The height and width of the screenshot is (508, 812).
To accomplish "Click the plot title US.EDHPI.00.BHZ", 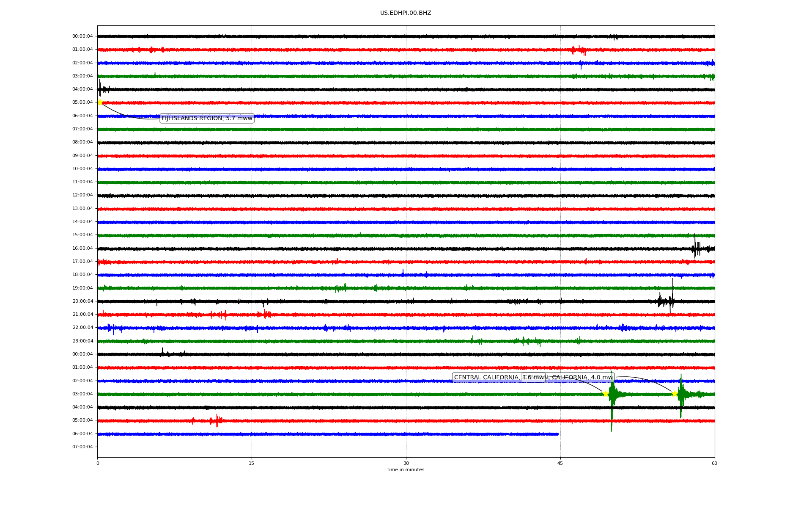I will click(x=406, y=13).
